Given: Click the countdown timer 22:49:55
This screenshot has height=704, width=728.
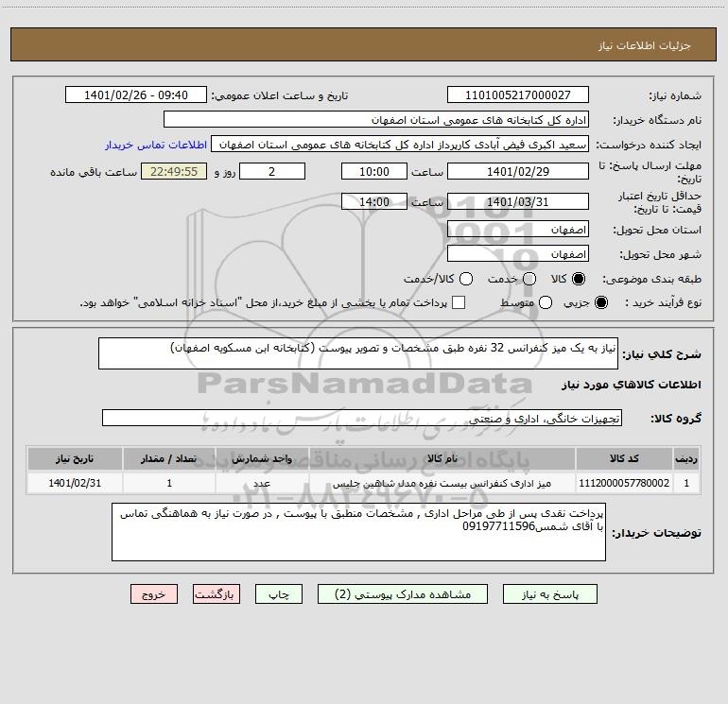Looking at the screenshot, I should click(x=174, y=171).
